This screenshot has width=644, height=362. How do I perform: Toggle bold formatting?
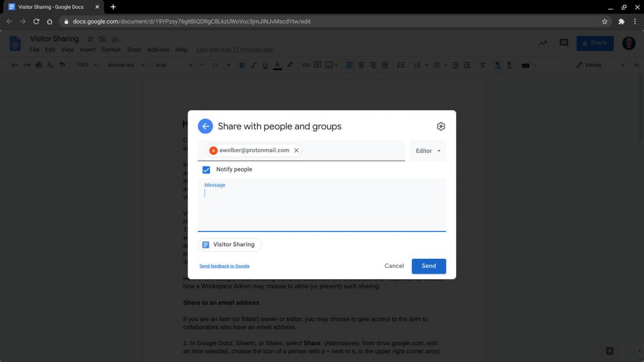(241, 65)
